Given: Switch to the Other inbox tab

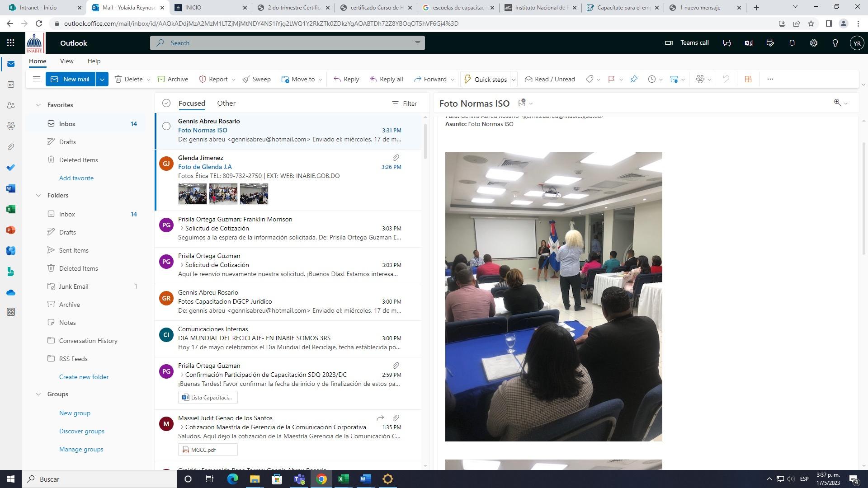Looking at the screenshot, I should [226, 103].
